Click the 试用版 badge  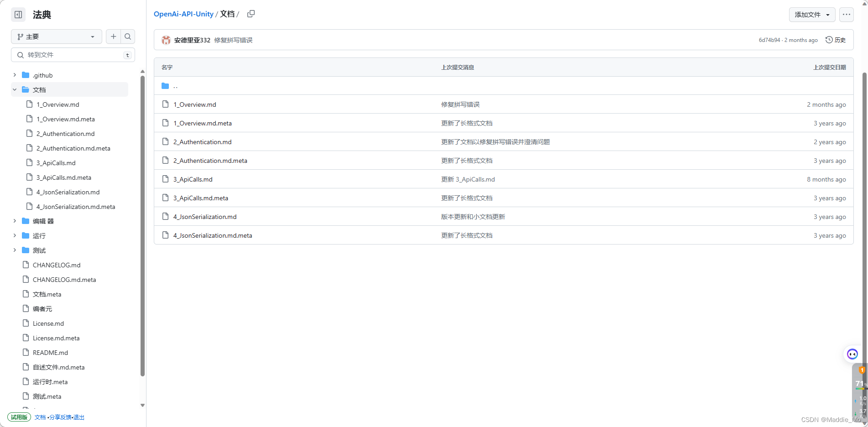[x=19, y=417]
